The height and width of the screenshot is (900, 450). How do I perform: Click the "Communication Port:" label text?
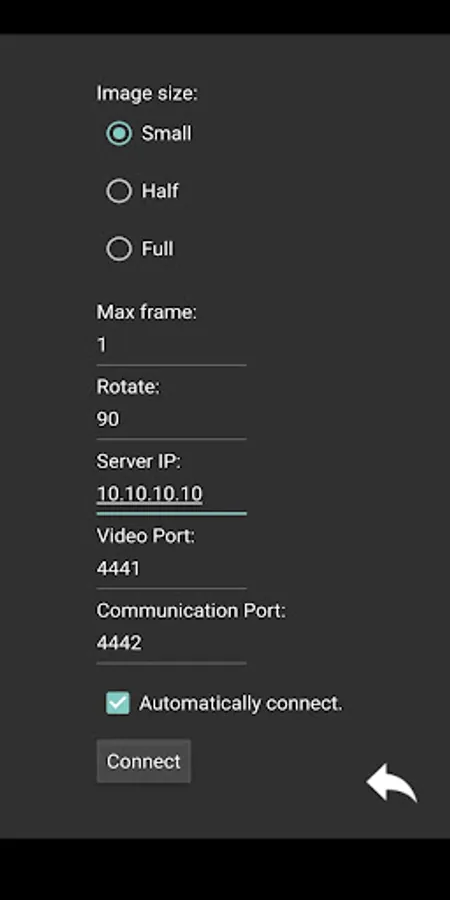[x=191, y=611]
